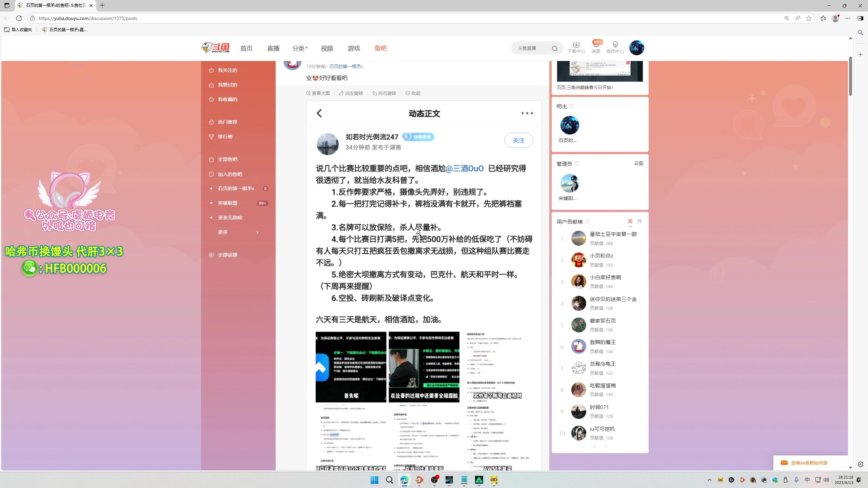Switch contribution ranking to 周 tab
This screenshot has height=488, width=868.
click(630, 221)
